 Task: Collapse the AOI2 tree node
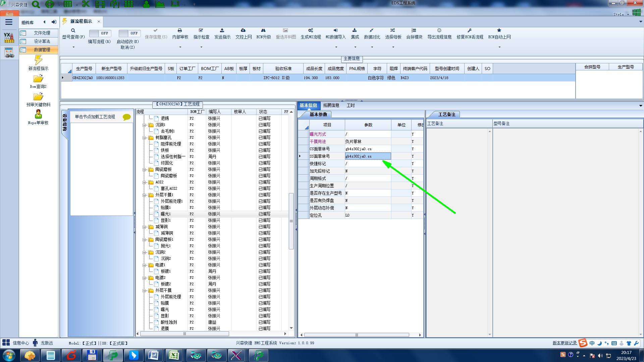145,182
